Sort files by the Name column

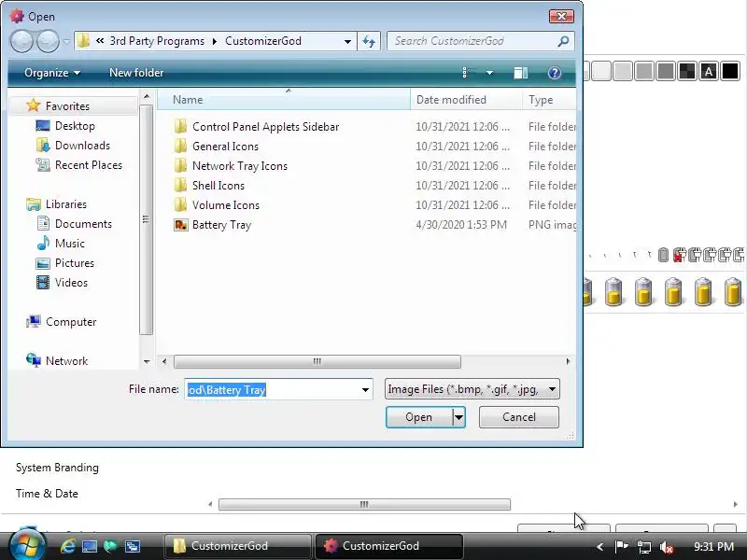284,100
